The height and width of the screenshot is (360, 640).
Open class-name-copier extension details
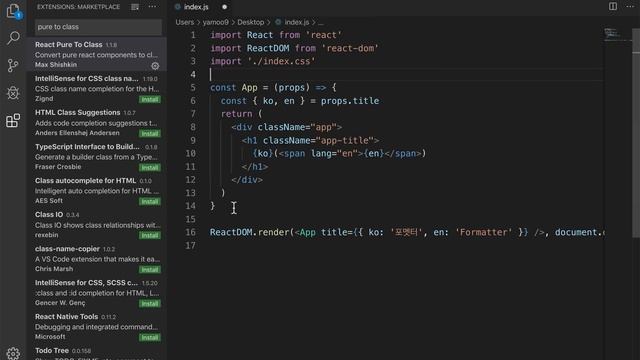97,258
